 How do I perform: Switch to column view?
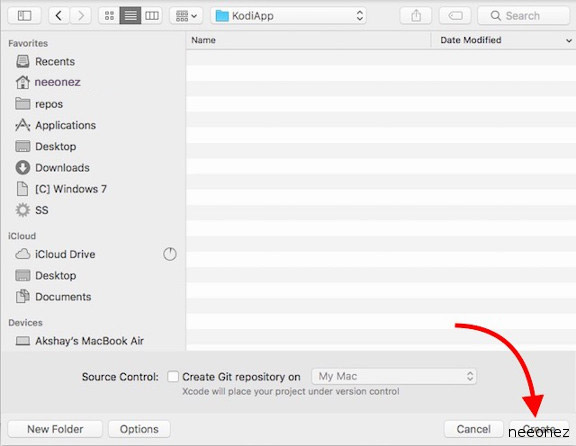point(152,16)
